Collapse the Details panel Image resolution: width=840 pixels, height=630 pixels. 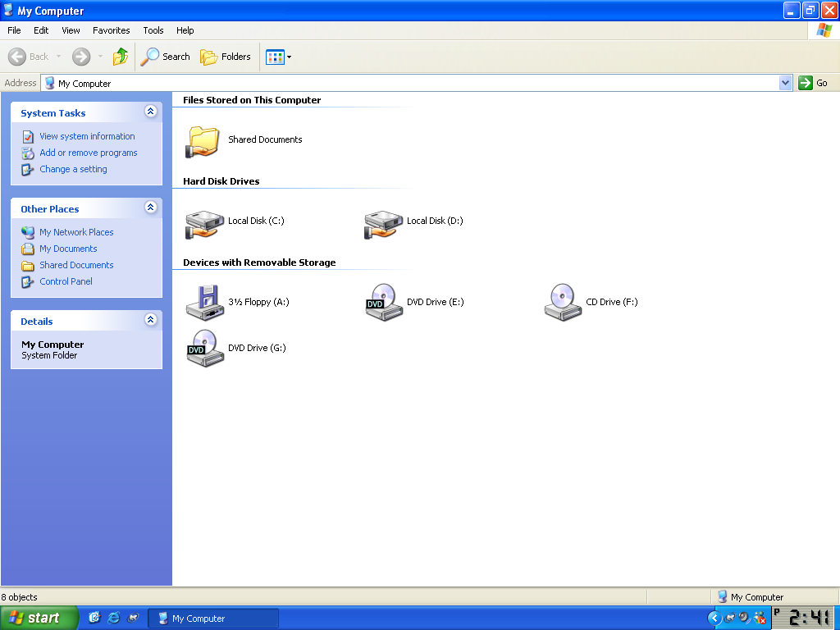tap(150, 320)
